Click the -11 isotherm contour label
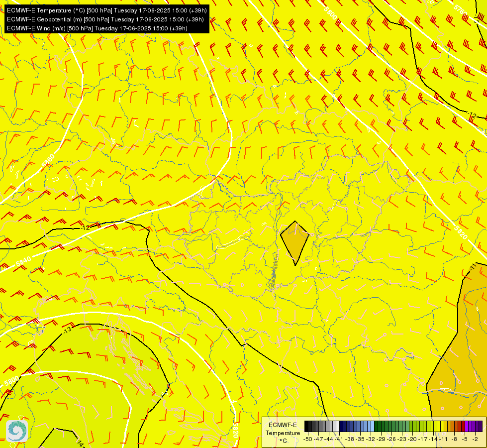 473,266
